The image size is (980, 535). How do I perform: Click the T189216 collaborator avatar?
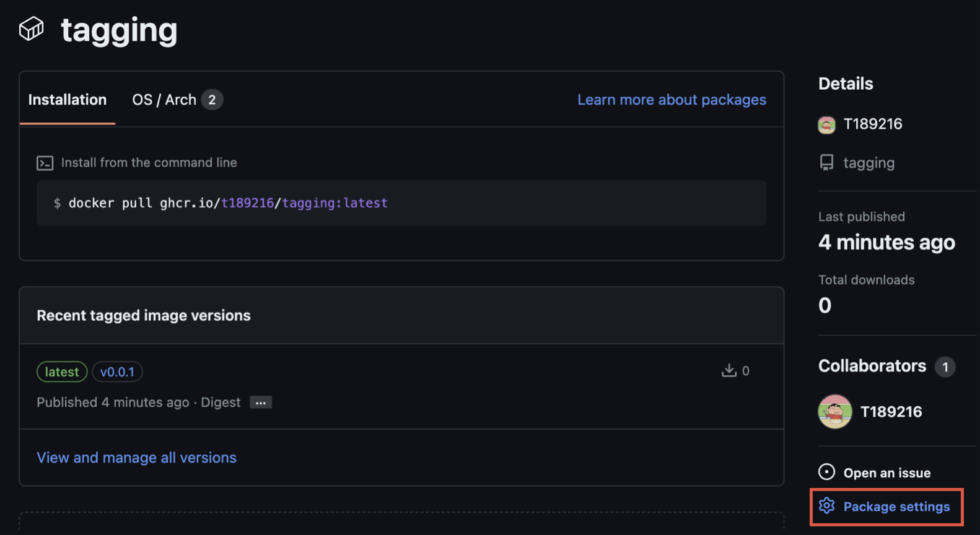(x=835, y=412)
